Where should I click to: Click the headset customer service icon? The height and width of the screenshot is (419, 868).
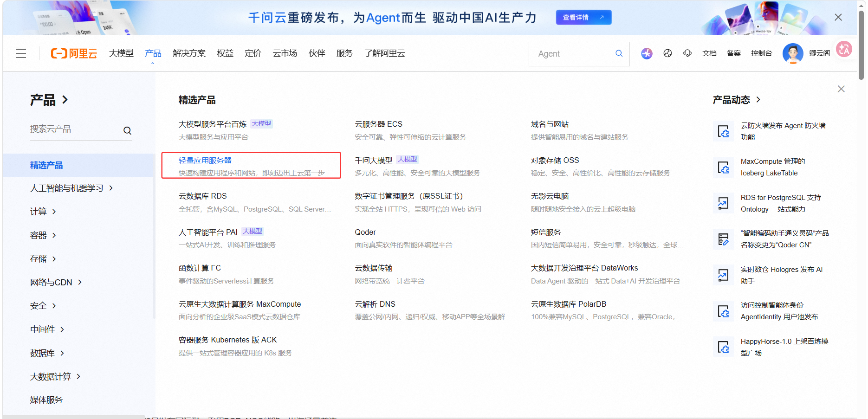687,53
